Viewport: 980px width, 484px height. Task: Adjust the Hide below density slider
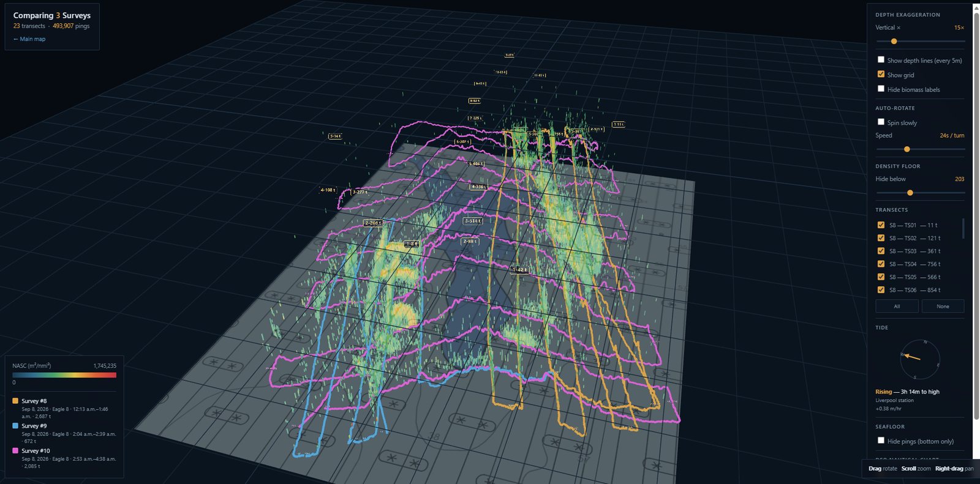pyautogui.click(x=920, y=193)
